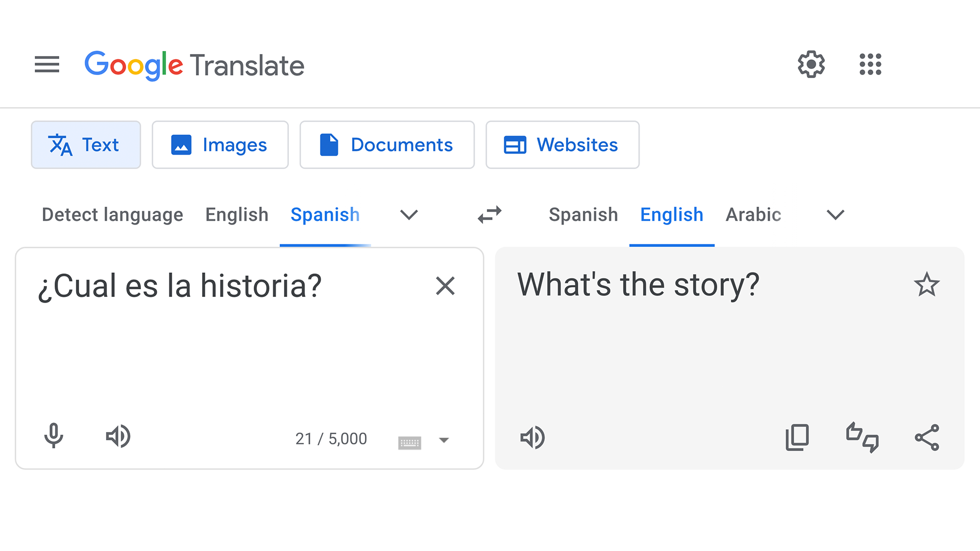This screenshot has width=980, height=551.
Task: Select Detect language as source
Action: pos(112,215)
